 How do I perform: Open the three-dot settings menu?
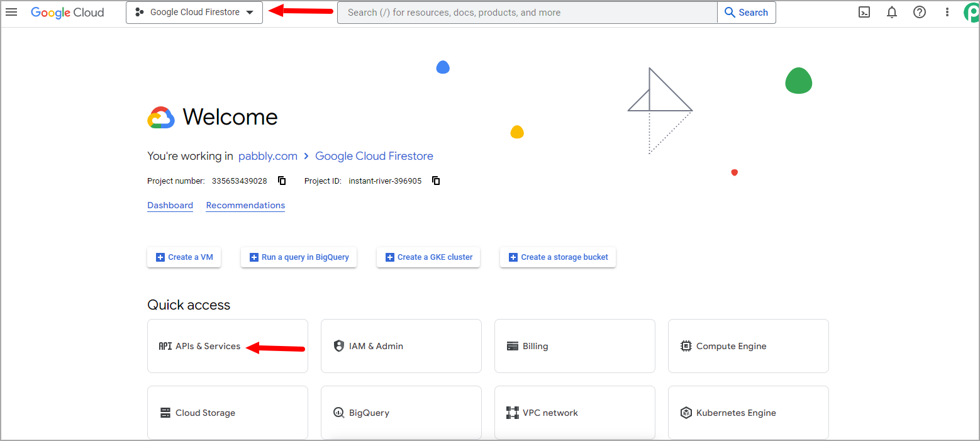tap(947, 12)
